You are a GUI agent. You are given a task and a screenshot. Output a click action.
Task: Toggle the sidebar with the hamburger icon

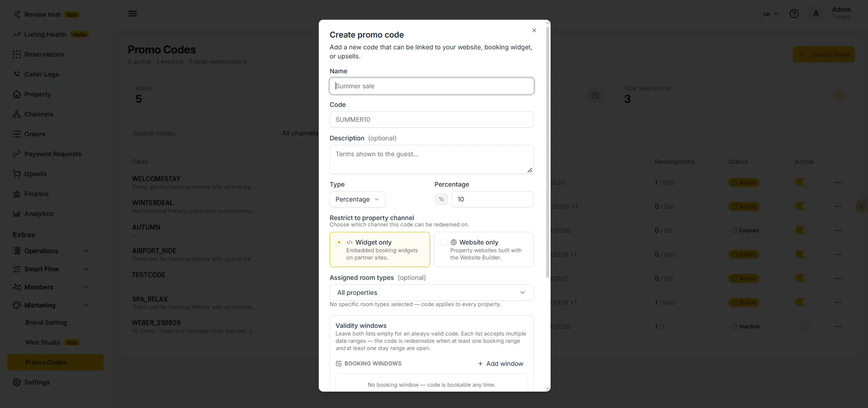pos(133,14)
